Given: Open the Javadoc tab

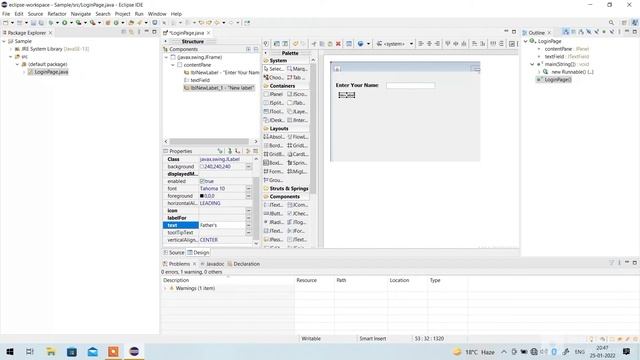Looking at the screenshot, I should pyautogui.click(x=212, y=264).
